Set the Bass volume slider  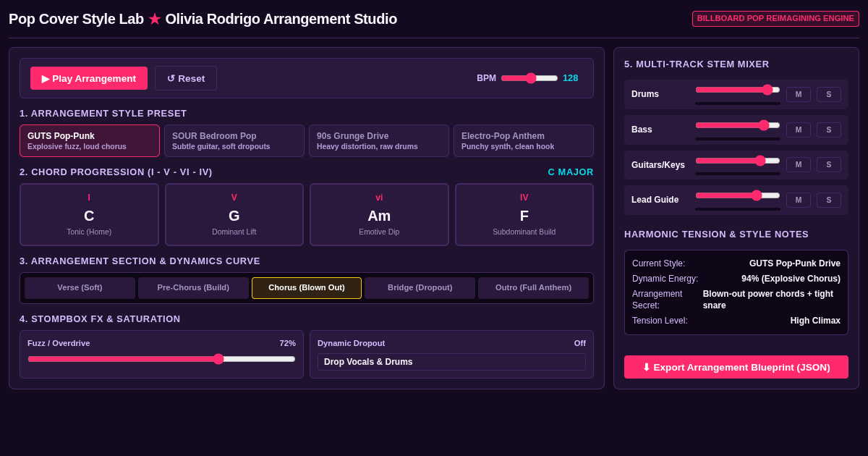point(738,125)
